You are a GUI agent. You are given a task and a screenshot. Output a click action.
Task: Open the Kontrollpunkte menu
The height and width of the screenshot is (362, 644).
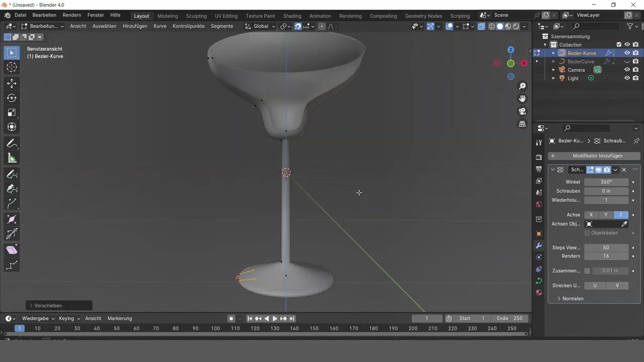pos(189,26)
